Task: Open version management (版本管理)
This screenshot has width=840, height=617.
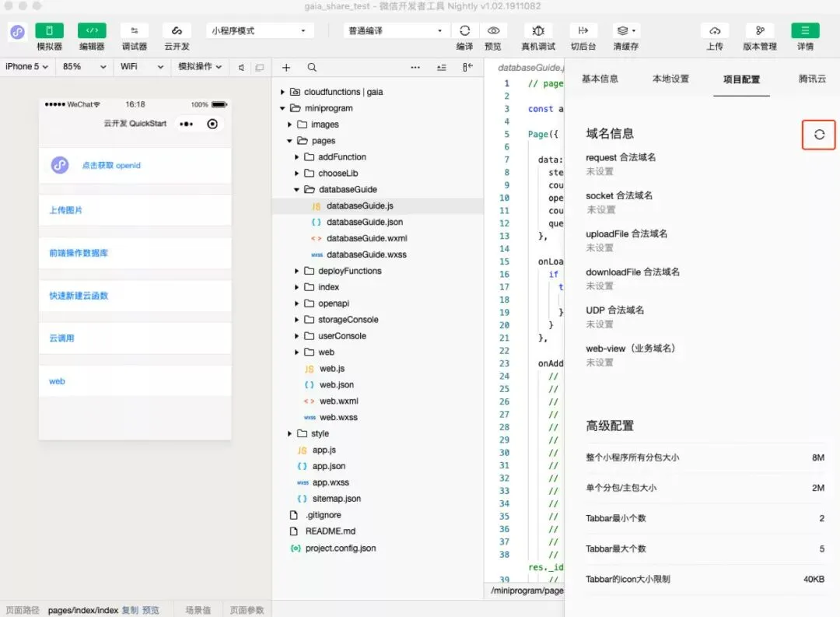Action: point(760,30)
